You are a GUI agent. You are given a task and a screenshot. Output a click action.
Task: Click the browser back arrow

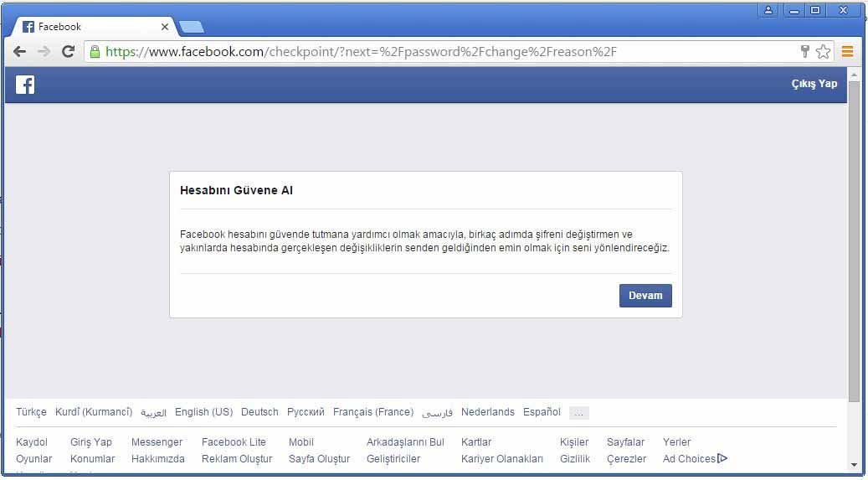pos(19,52)
